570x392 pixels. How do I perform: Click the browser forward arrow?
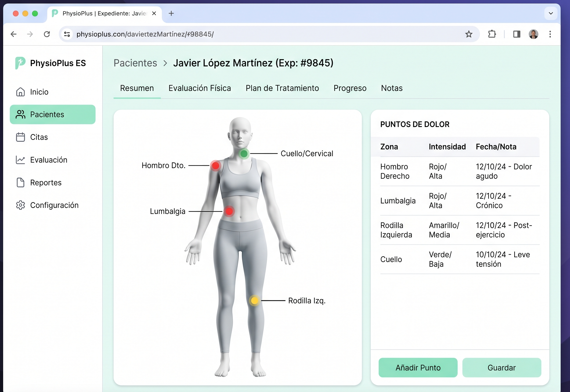tap(30, 34)
